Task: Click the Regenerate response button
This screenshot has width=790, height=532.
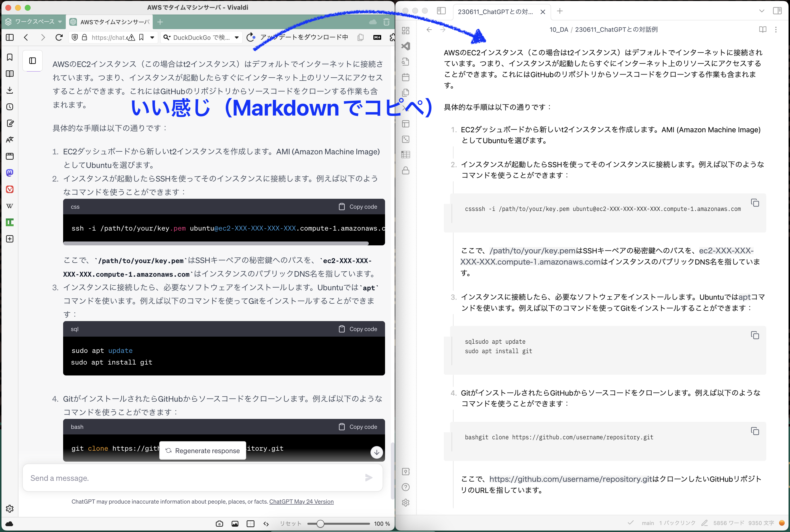Action: pyautogui.click(x=202, y=450)
